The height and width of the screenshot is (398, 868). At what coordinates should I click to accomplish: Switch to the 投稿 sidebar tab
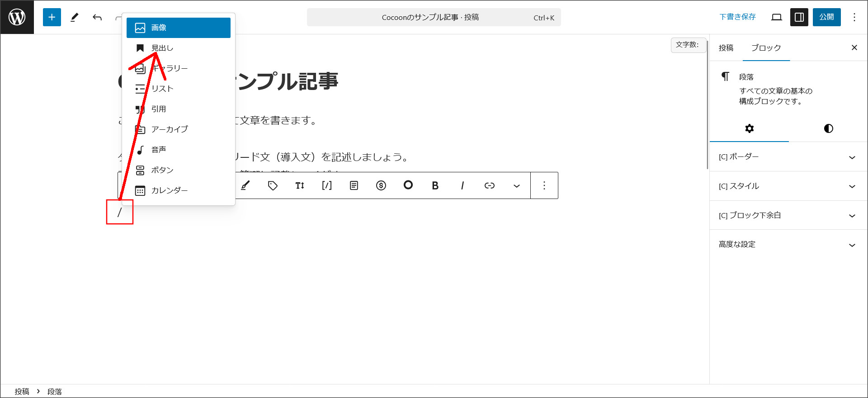pyautogui.click(x=726, y=48)
